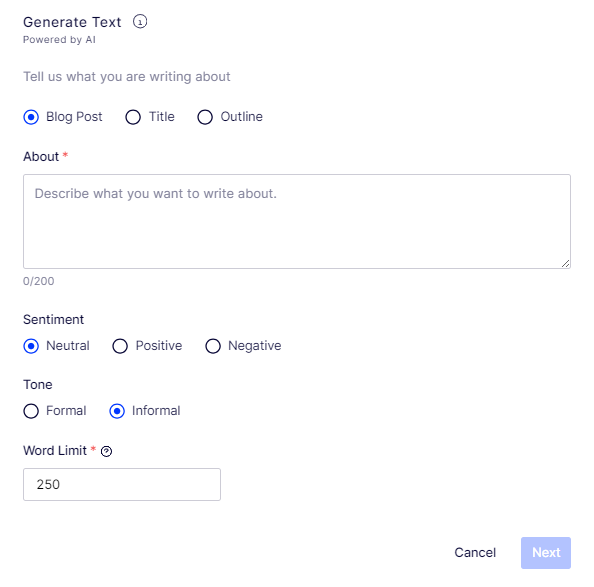Choose the Formal tone option
The image size is (594, 587).
pos(31,411)
